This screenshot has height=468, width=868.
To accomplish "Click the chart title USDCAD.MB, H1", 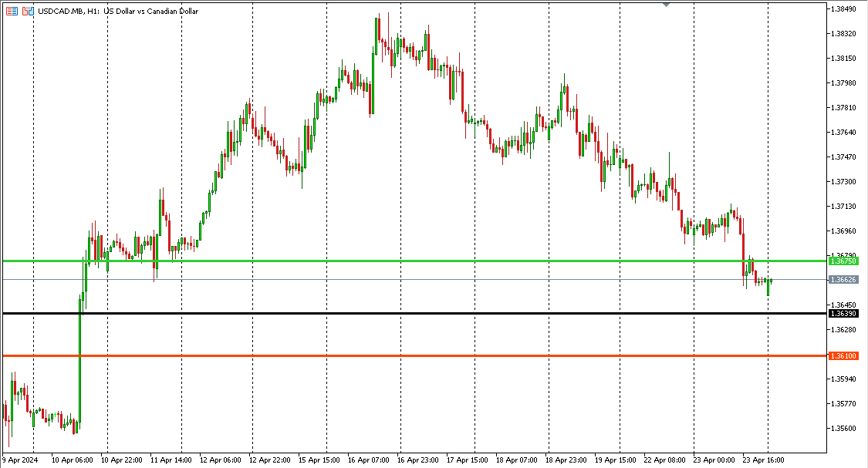I will (x=69, y=11).
